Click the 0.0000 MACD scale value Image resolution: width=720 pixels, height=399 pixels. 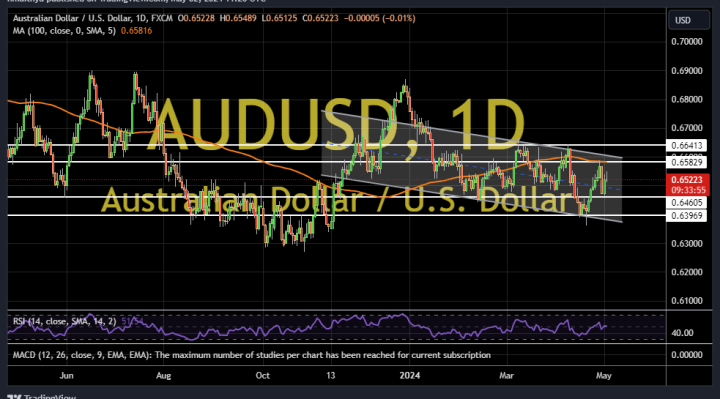pos(686,355)
